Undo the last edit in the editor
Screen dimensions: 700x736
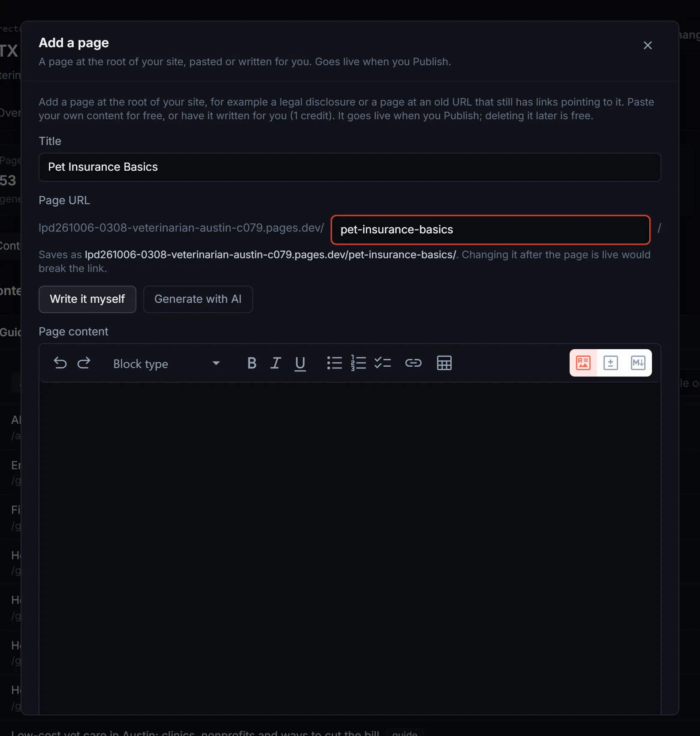[x=60, y=363]
